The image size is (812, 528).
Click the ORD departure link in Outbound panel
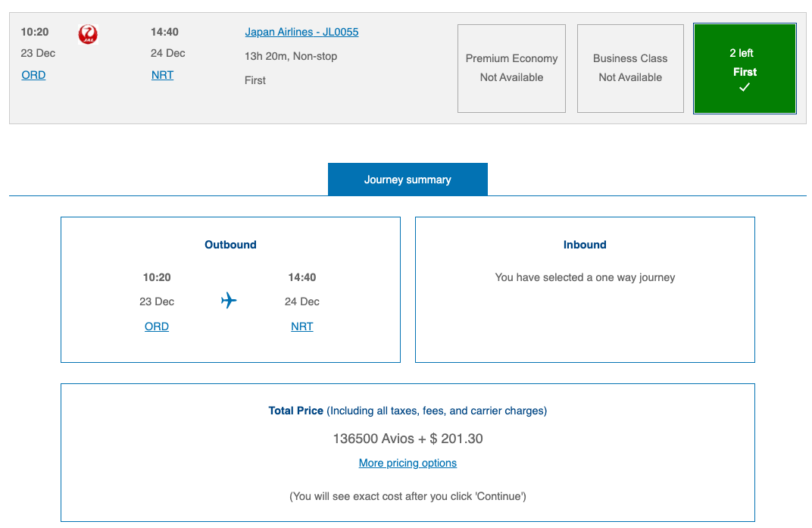(x=157, y=326)
